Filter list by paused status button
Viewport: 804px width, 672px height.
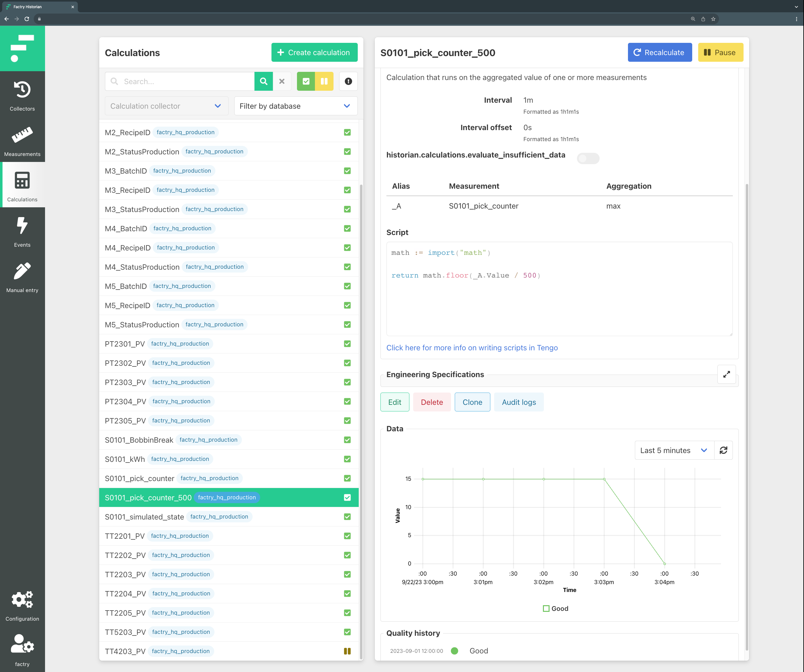[324, 81]
